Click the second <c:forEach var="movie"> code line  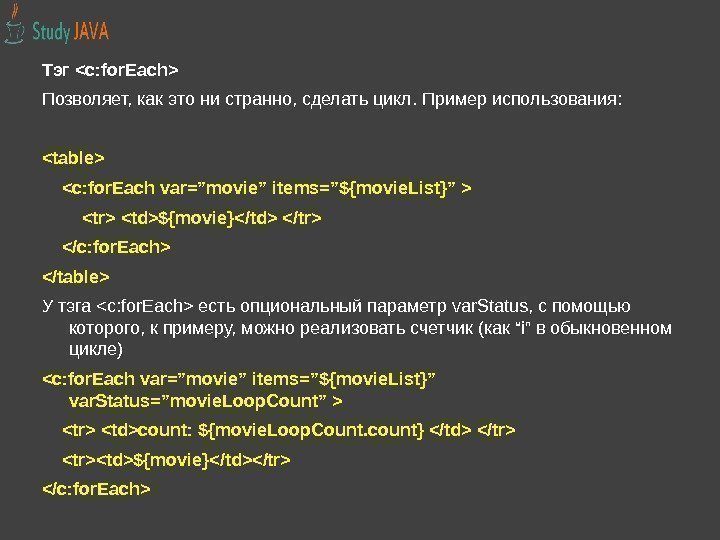[240, 378]
